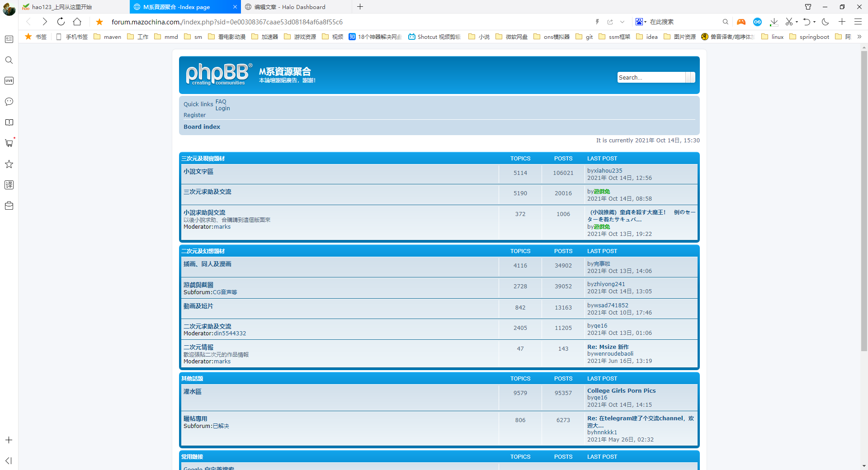Click the game controller toolbar icon
The width and height of the screenshot is (868, 470).
[x=741, y=22]
